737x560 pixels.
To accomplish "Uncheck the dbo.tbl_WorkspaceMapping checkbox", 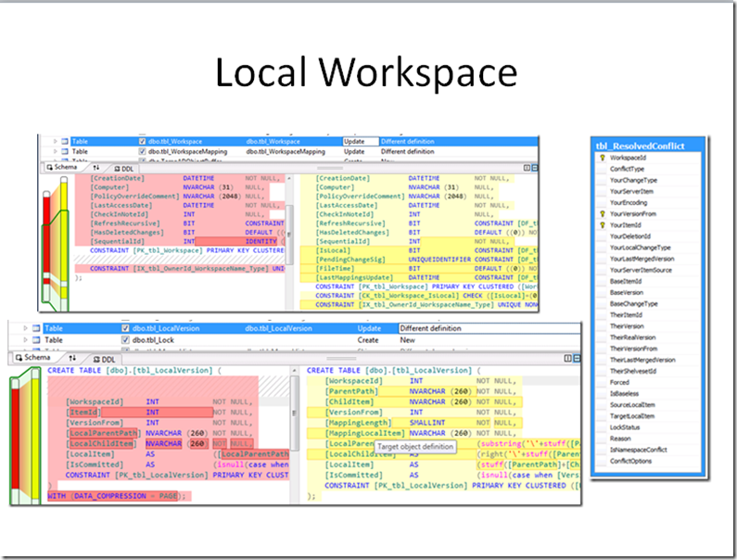I will pyautogui.click(x=142, y=151).
